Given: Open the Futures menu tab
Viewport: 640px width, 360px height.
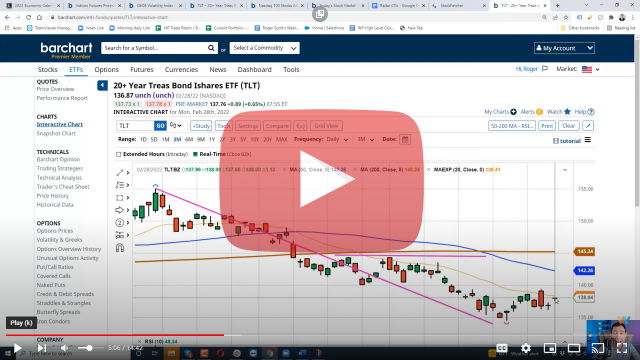Looking at the screenshot, I should 142,69.
